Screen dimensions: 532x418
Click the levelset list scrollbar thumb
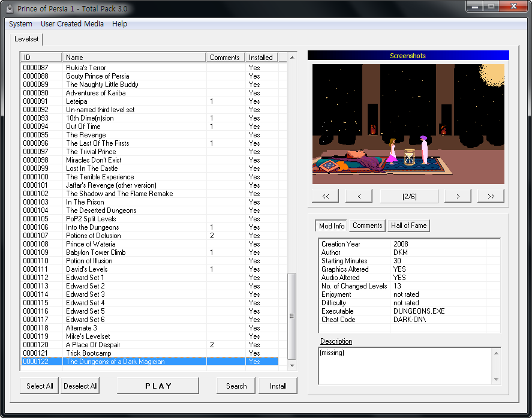[x=291, y=316]
